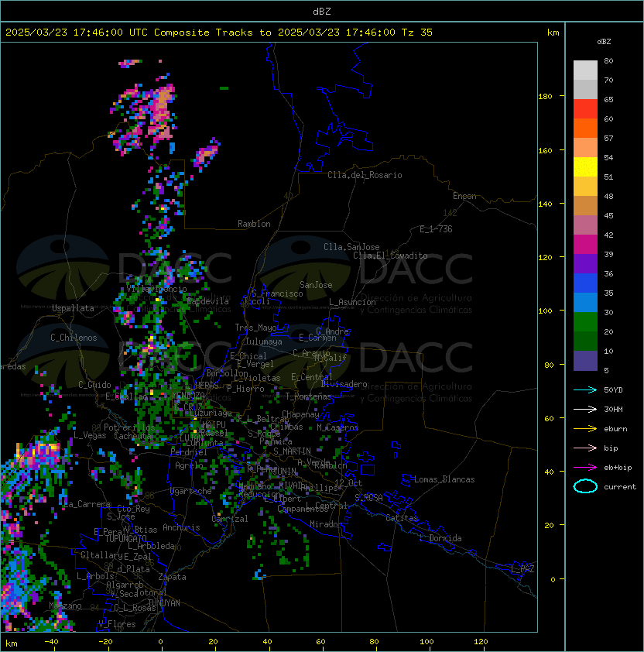The height and width of the screenshot is (652, 644).
Task: Click the Potrerillos map label
Action: click(129, 427)
